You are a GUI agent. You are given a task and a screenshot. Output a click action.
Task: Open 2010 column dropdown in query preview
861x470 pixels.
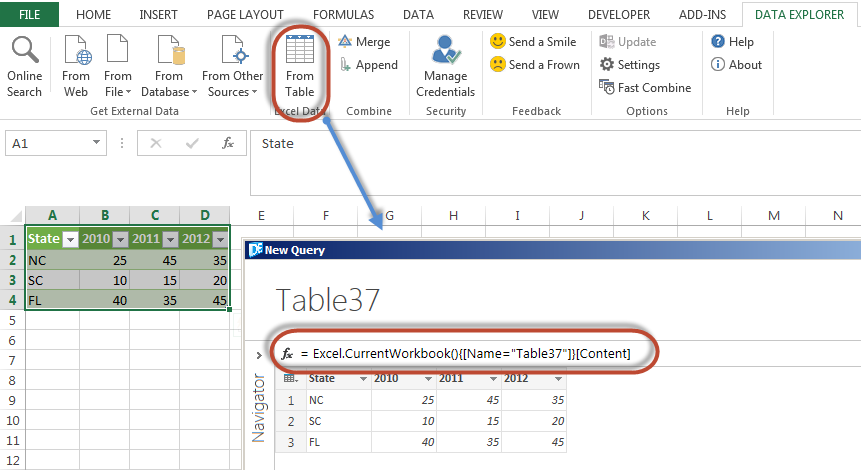click(428, 379)
